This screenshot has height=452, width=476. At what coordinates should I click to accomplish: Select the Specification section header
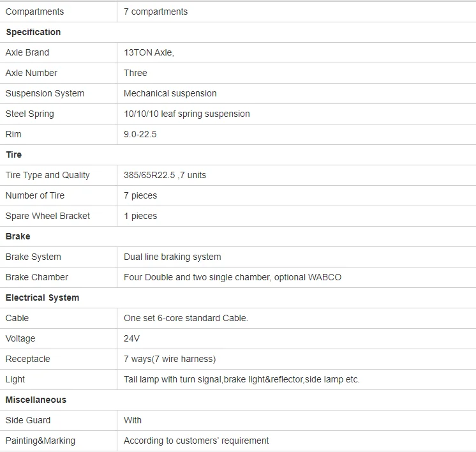click(x=33, y=32)
